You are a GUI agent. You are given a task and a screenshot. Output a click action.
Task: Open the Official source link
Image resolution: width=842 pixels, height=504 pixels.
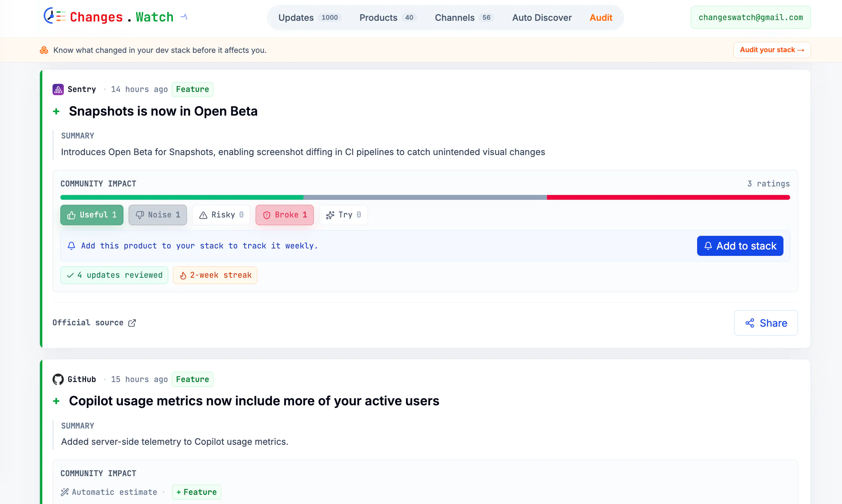coord(94,323)
